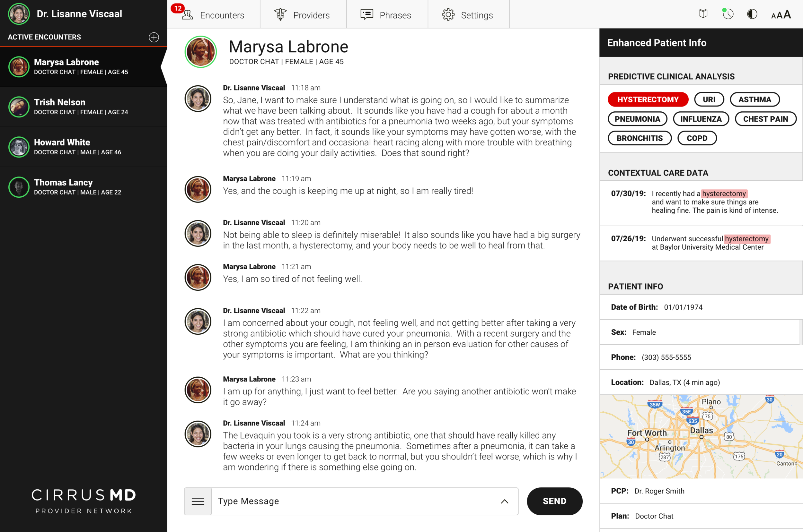Viewport: 803px width, 532px height.
Task: Open the map/book icon in top bar
Action: tap(703, 14)
